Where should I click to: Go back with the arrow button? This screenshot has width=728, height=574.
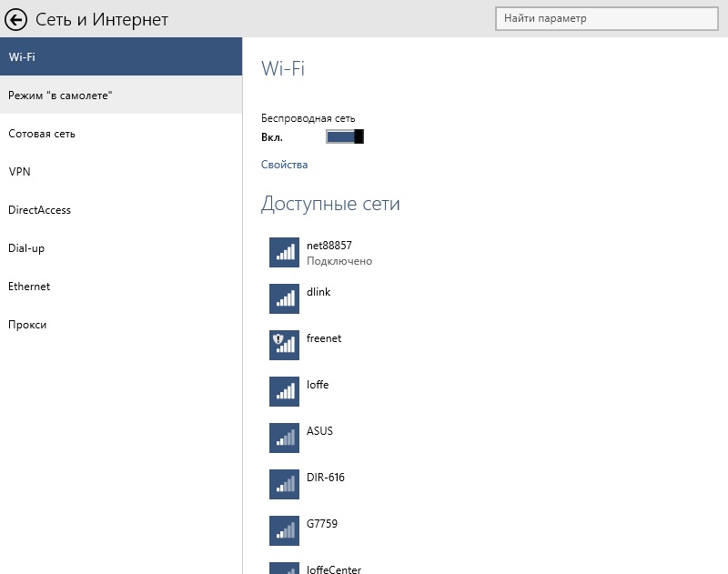click(x=15, y=19)
